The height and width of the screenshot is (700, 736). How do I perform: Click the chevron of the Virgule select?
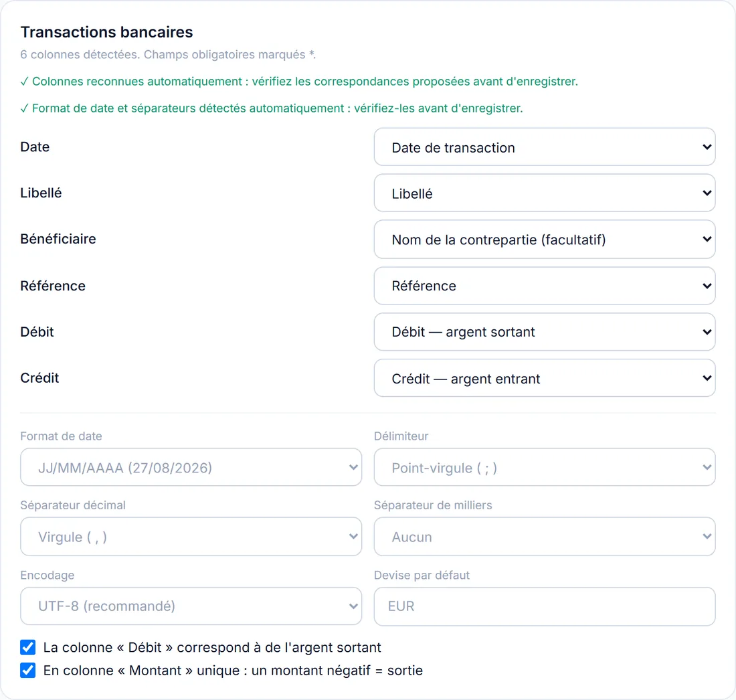(353, 536)
